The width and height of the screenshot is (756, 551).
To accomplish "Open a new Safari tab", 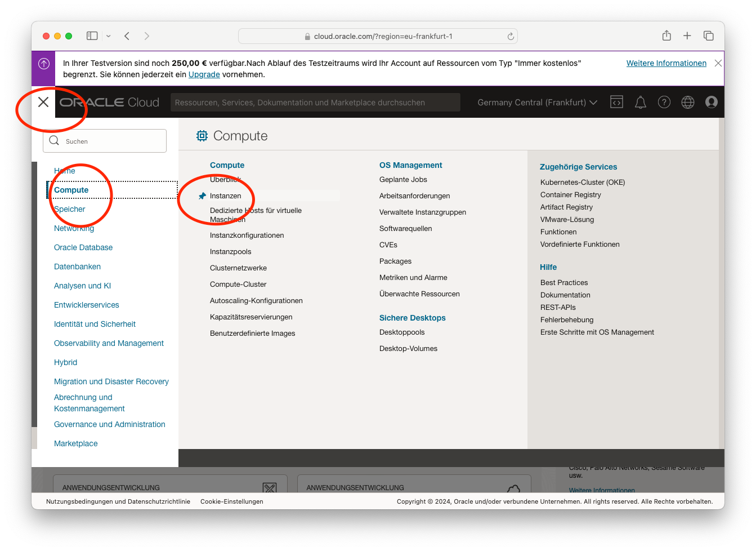I will click(687, 36).
